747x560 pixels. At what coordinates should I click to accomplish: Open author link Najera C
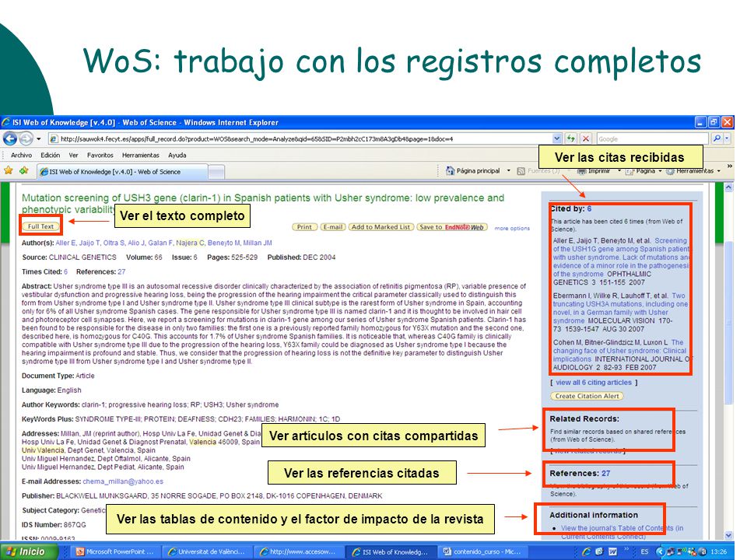point(190,243)
